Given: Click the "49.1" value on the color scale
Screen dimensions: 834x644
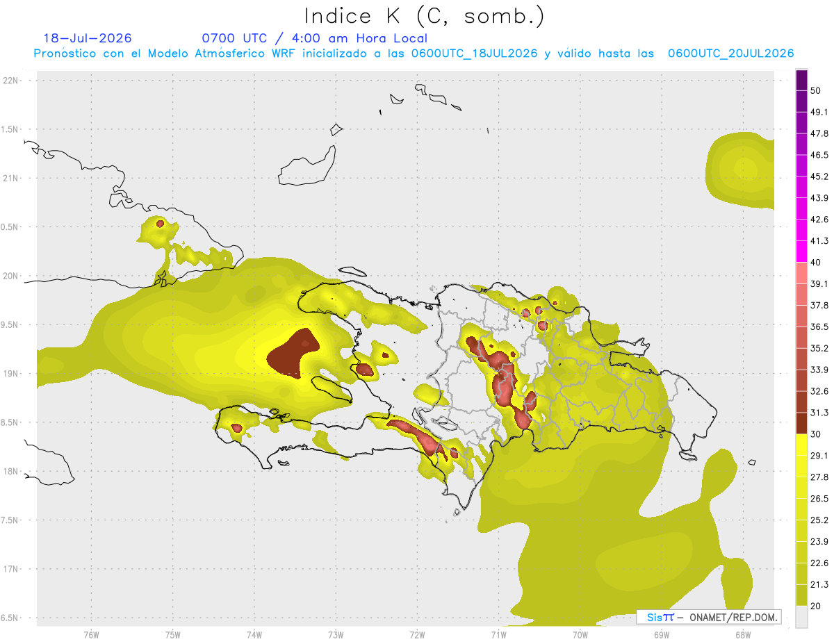Looking at the screenshot, I should (x=819, y=112).
